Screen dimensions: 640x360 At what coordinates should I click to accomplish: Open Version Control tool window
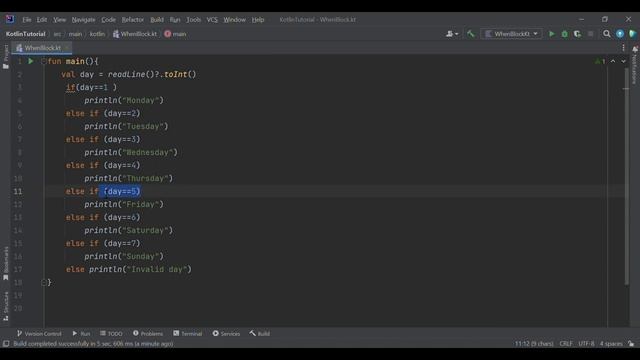(x=39, y=333)
